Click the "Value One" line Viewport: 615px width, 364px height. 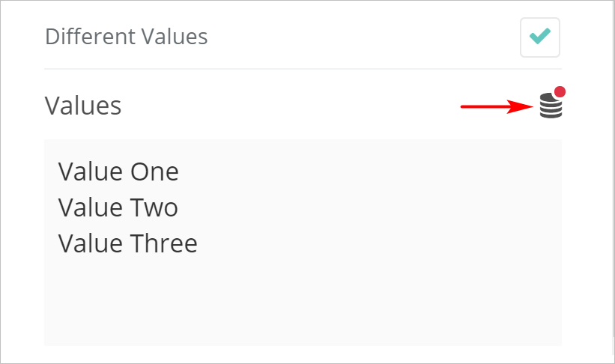point(118,172)
